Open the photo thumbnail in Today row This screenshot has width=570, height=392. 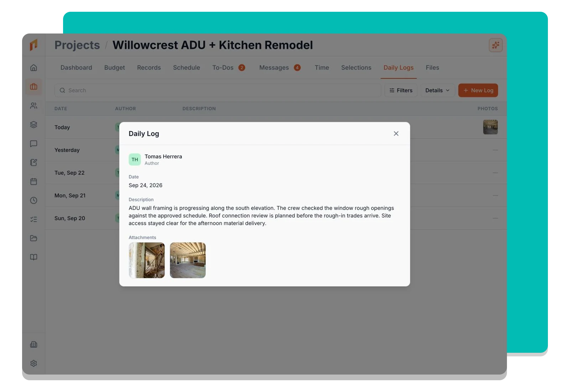click(x=490, y=127)
